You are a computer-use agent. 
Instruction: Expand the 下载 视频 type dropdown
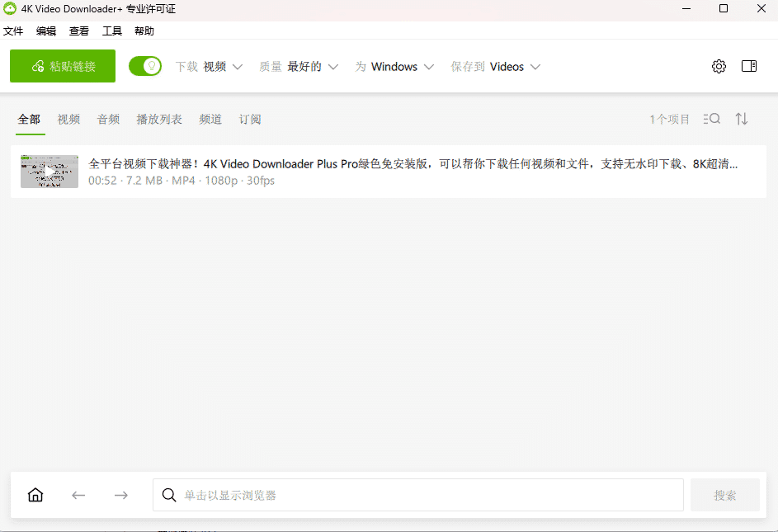tap(209, 67)
